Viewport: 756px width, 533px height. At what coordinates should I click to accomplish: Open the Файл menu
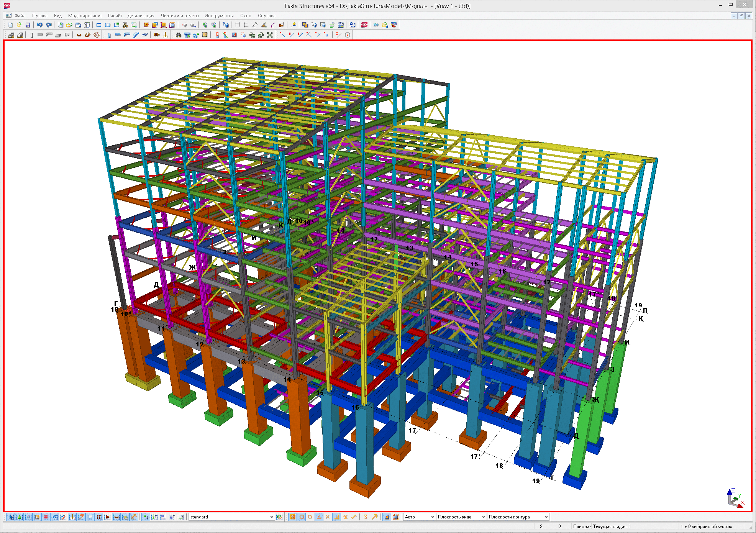(20, 16)
